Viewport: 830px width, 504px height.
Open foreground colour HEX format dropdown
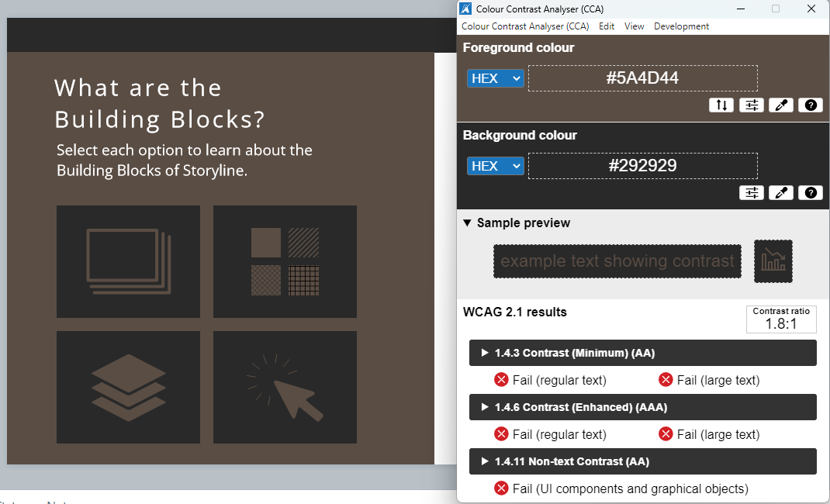(496, 78)
